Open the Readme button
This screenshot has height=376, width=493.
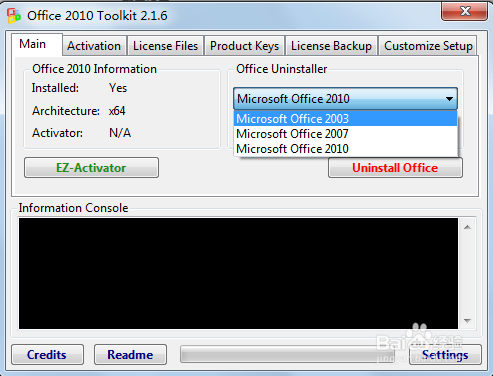pos(130,355)
